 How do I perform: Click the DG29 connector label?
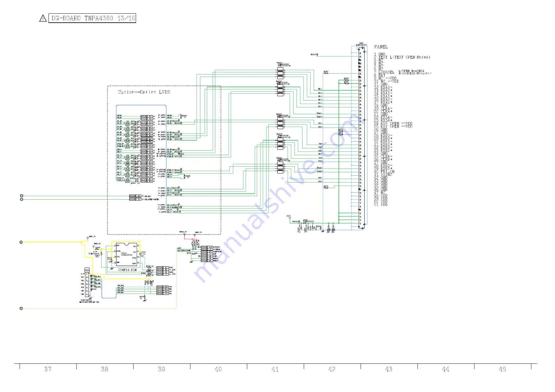click(87, 270)
